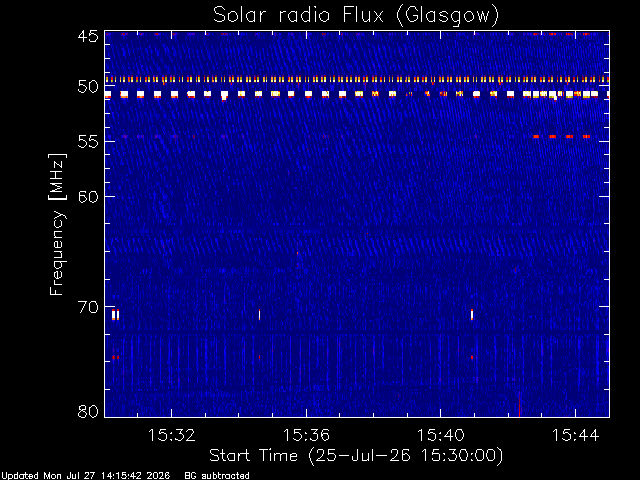
Task: Click the 45 MHz frequency axis label
Action: (88, 36)
